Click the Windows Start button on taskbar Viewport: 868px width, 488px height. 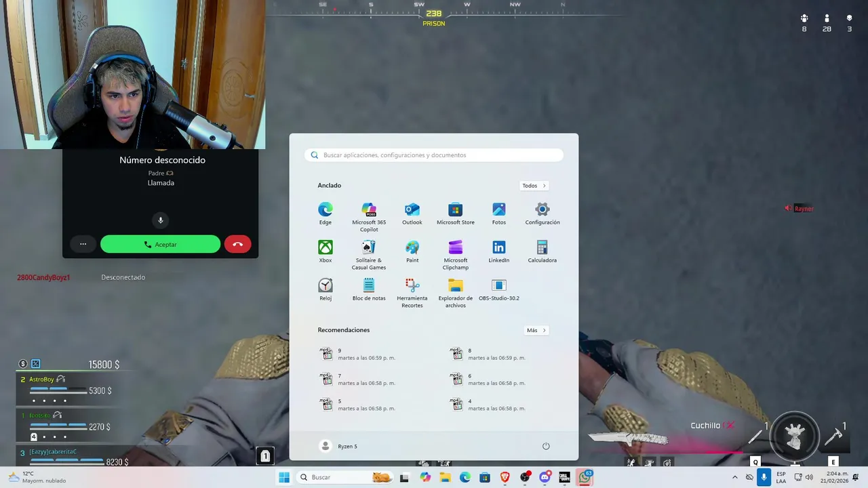coord(284,477)
